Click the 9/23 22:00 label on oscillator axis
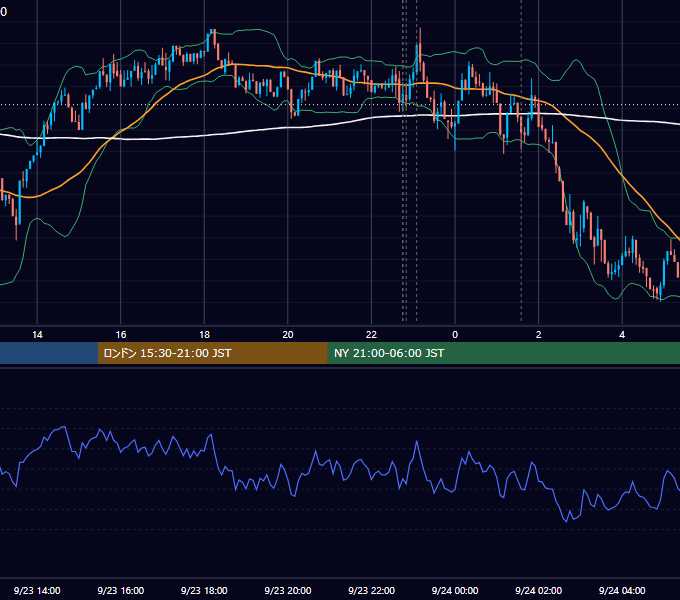Screen dimensions: 680x600 pos(371,590)
